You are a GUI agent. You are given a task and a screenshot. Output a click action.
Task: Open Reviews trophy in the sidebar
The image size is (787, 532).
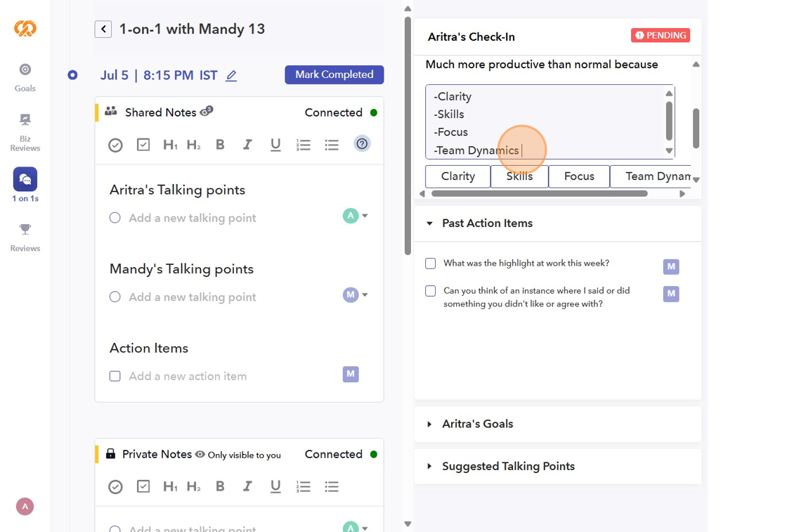point(25,238)
